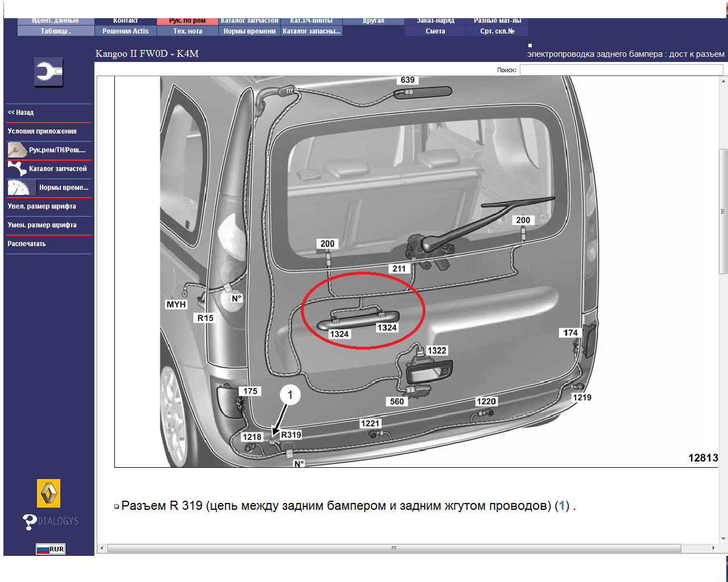
Task: Click the parts catalog icon beside Каталог запчастей
Action: click(17, 169)
